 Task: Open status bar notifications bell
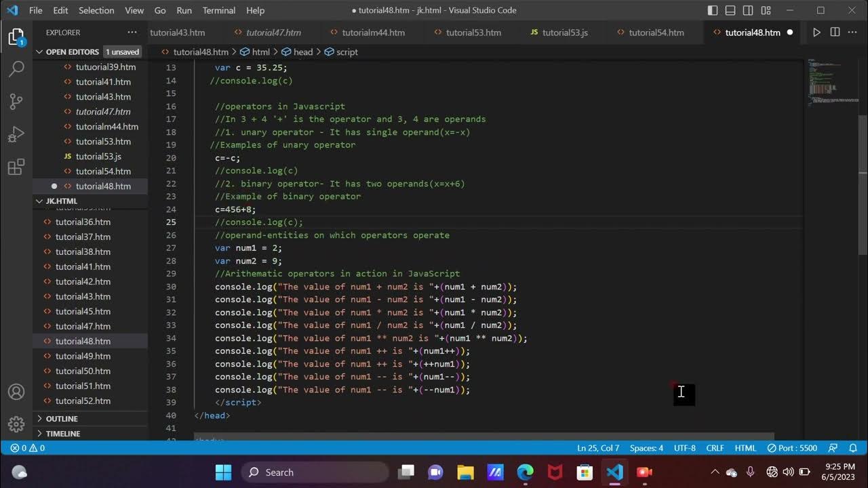[853, 448]
